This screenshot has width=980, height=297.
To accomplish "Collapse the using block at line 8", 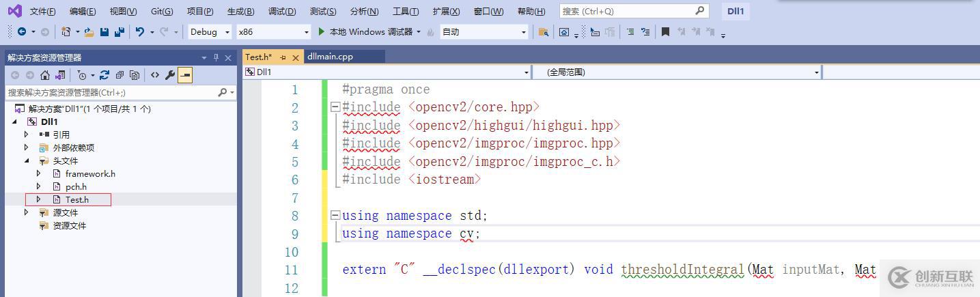I will (x=335, y=215).
